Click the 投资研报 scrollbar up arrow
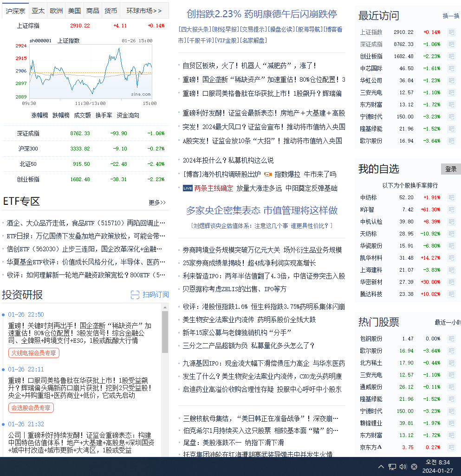The image size is (461, 476). pyautogui.click(x=165, y=307)
